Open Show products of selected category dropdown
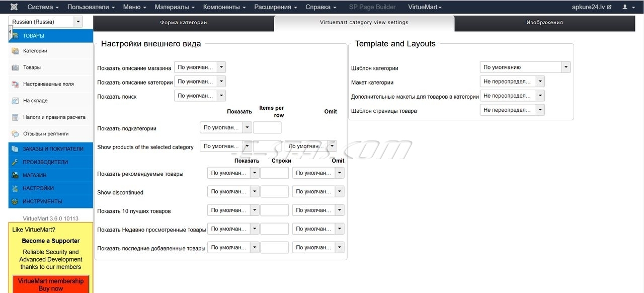The height and width of the screenshot is (293, 644). pyautogui.click(x=225, y=146)
